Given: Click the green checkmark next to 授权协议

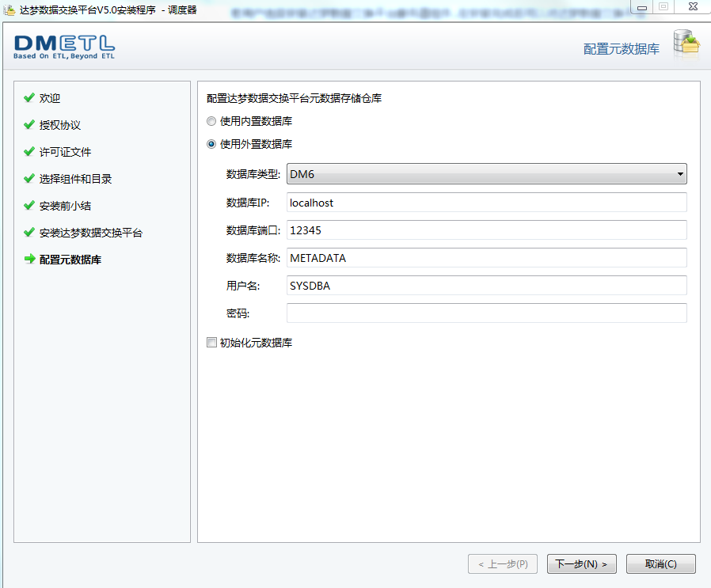Looking at the screenshot, I should click(29, 125).
